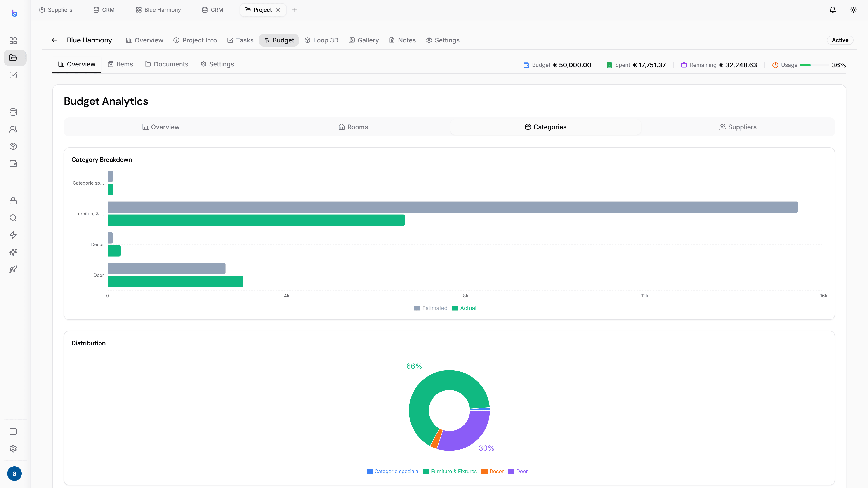Image resolution: width=868 pixels, height=488 pixels.
Task: Open the database icon in sidebar
Action: point(13,112)
